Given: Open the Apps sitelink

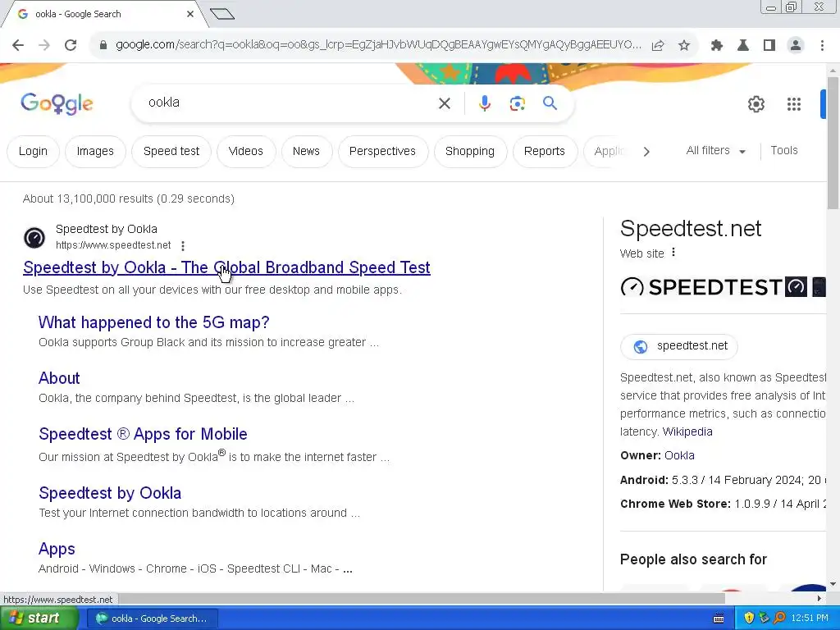Looking at the screenshot, I should (57, 549).
